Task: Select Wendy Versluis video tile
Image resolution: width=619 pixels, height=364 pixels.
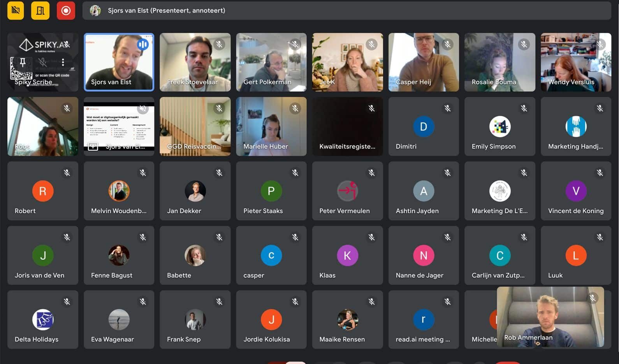Action: (x=576, y=62)
